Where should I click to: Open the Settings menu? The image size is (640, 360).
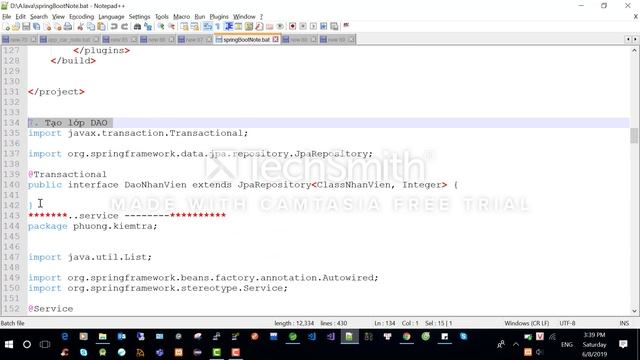pos(140,17)
